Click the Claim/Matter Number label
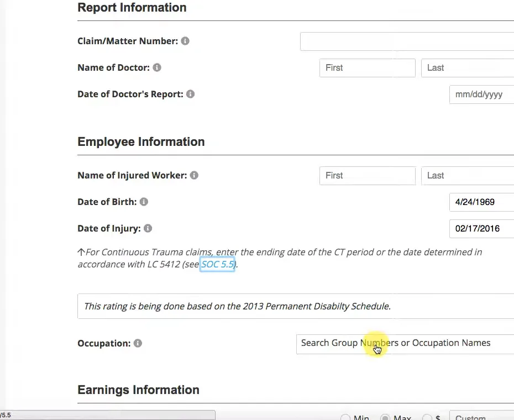The image size is (514, 420). point(128,41)
